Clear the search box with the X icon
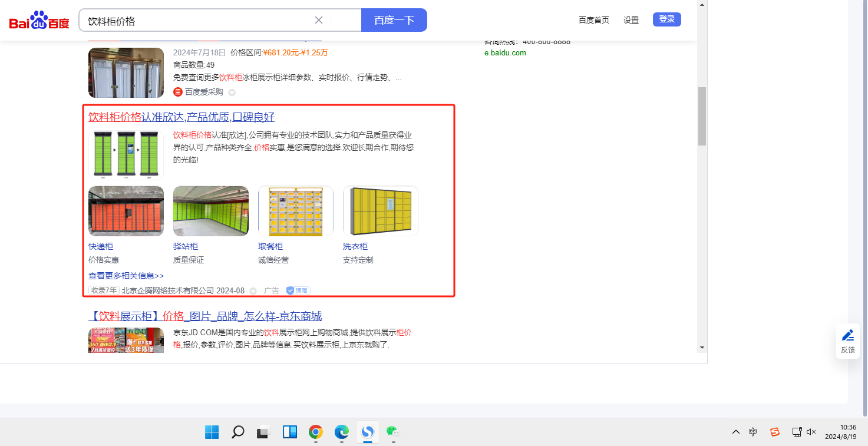Screen dimensions: 868x446 pos(319,20)
